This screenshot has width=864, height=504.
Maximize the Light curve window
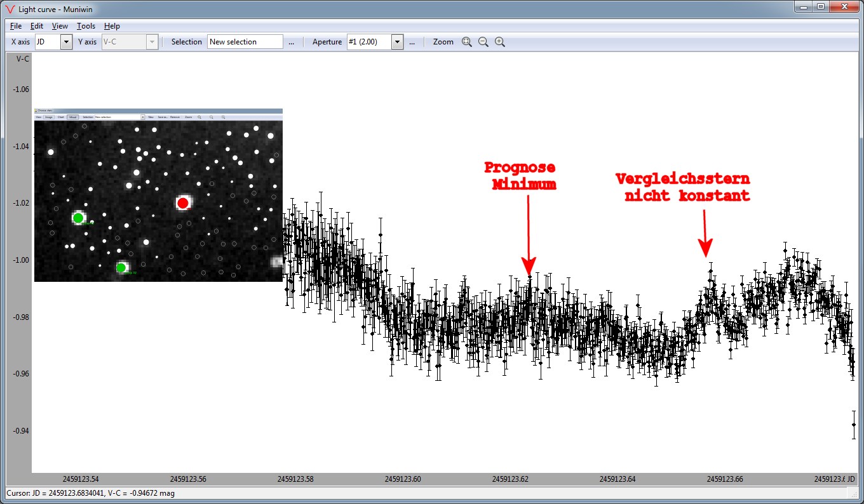click(821, 7)
